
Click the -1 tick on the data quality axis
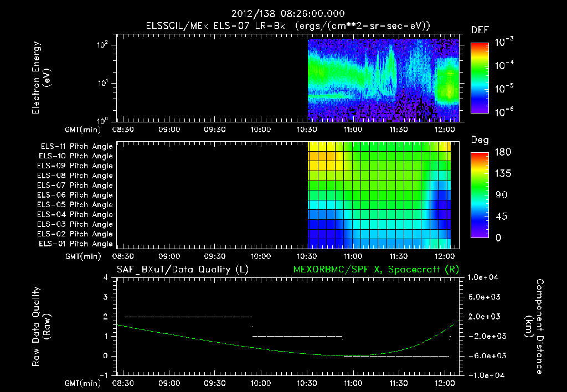(104, 375)
